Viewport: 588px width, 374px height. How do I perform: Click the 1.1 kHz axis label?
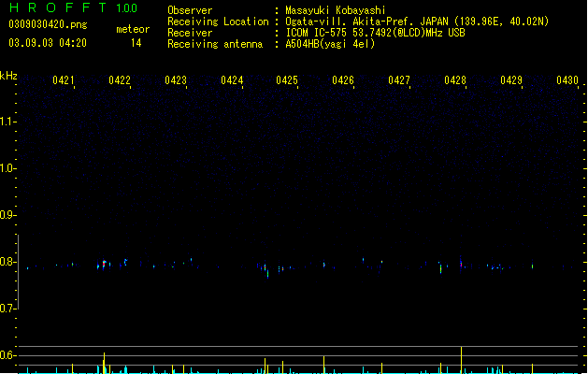coord(7,122)
